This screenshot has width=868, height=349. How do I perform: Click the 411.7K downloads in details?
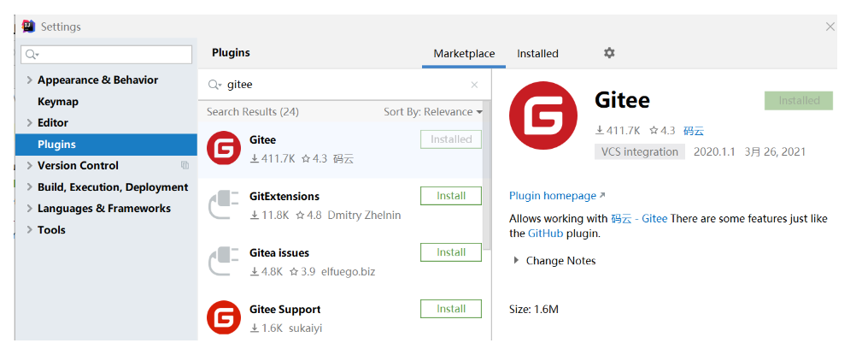618,131
